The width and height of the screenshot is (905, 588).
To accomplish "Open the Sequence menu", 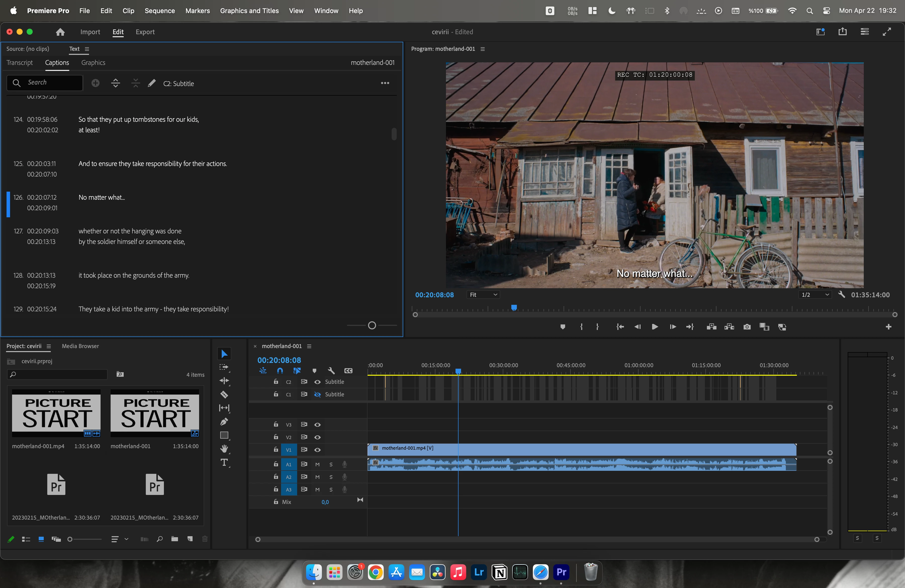I will point(159,11).
